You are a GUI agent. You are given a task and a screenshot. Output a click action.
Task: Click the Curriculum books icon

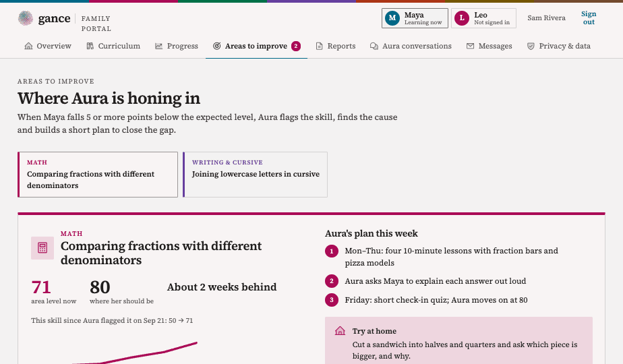(x=90, y=46)
